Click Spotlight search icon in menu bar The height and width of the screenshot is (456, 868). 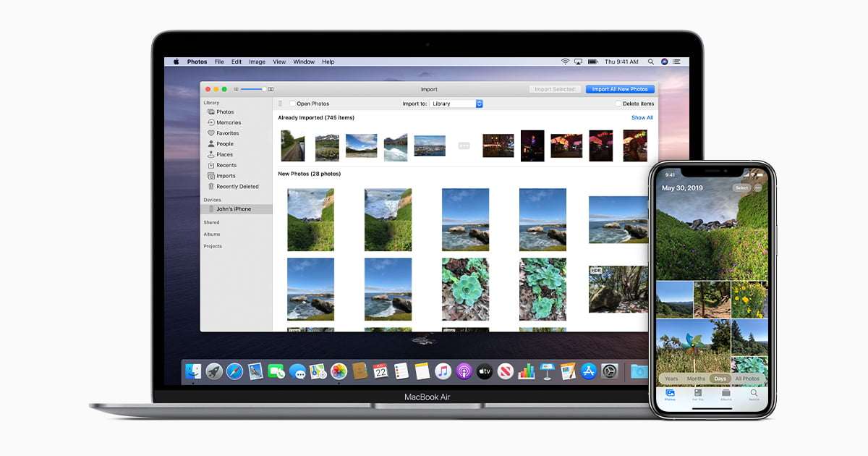point(651,62)
